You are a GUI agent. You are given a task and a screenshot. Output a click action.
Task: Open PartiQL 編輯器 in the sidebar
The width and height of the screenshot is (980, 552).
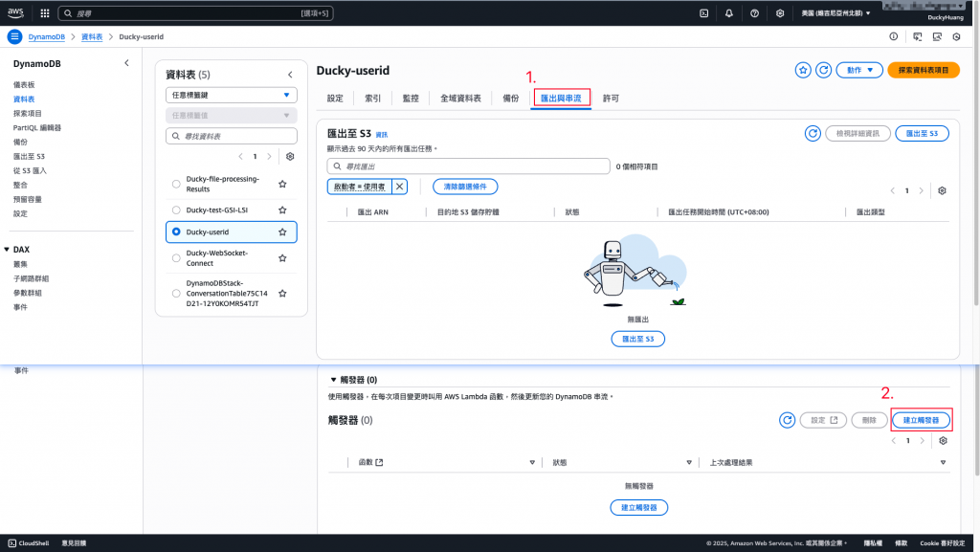coord(37,127)
